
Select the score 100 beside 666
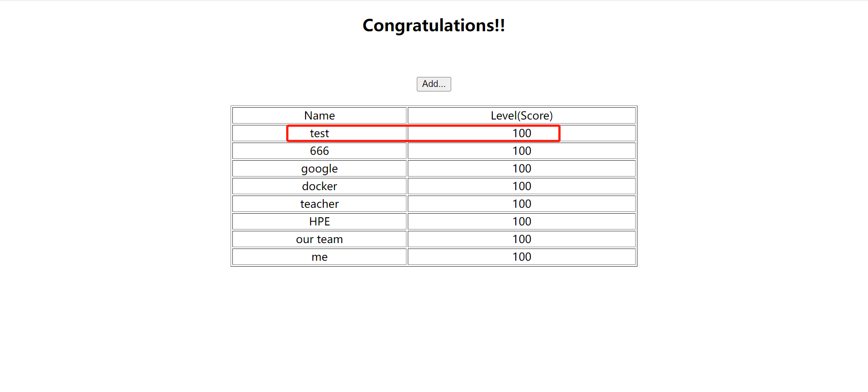coord(521,151)
